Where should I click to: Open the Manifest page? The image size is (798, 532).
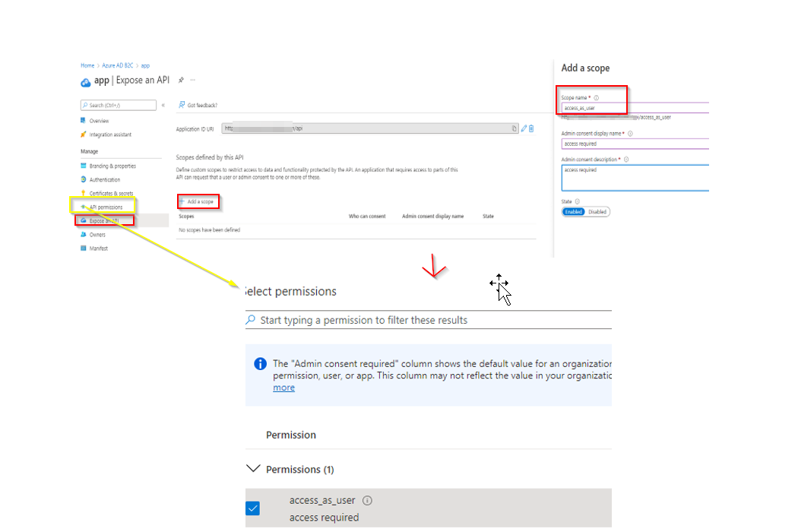[99, 249]
